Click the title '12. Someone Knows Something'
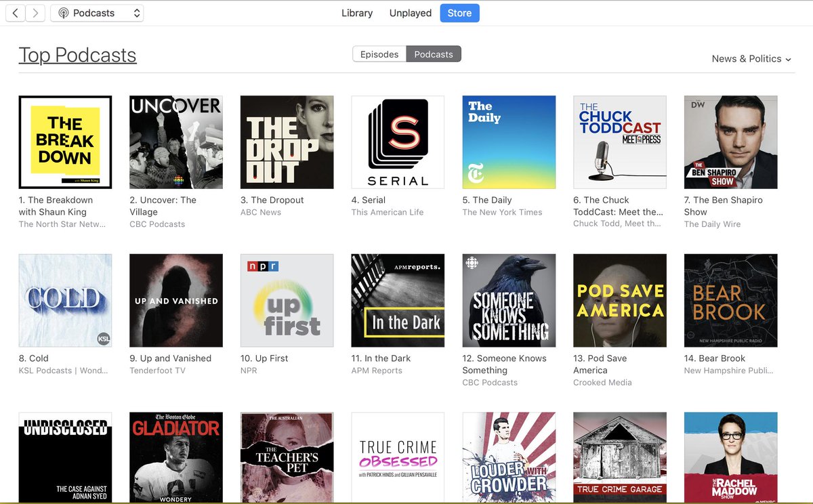 [505, 364]
